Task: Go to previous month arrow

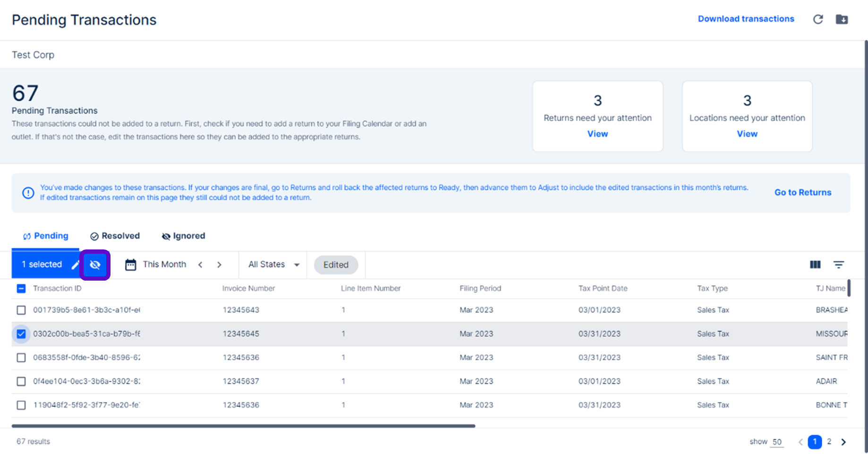Action: click(x=200, y=265)
